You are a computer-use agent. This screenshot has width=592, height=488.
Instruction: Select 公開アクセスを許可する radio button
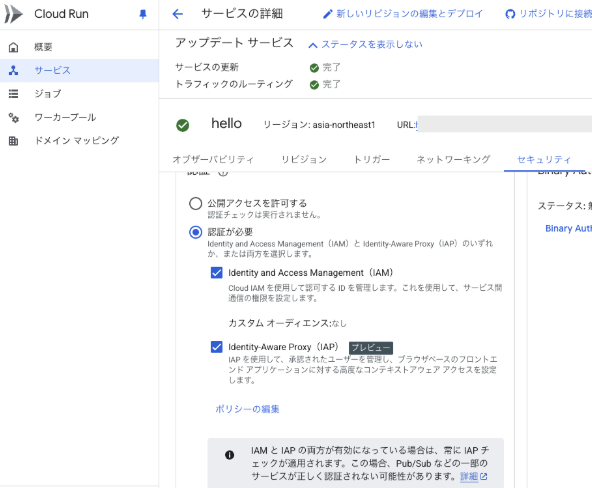point(196,203)
